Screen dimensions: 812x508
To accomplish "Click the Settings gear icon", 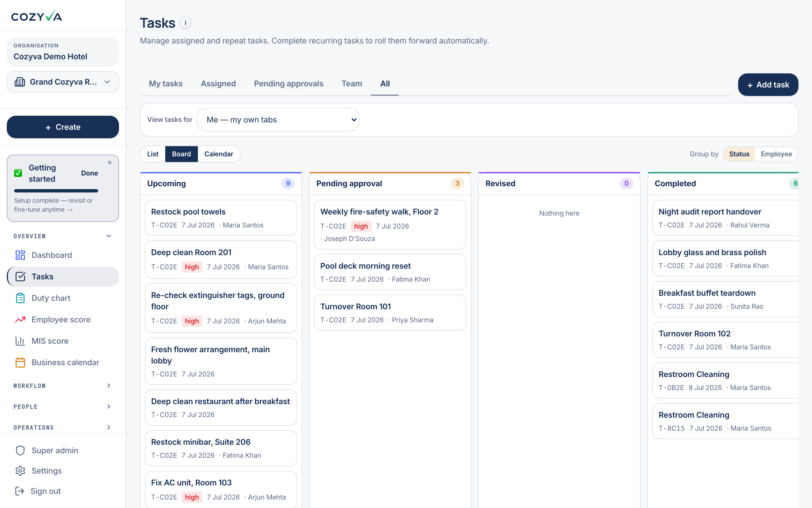I will pos(20,471).
